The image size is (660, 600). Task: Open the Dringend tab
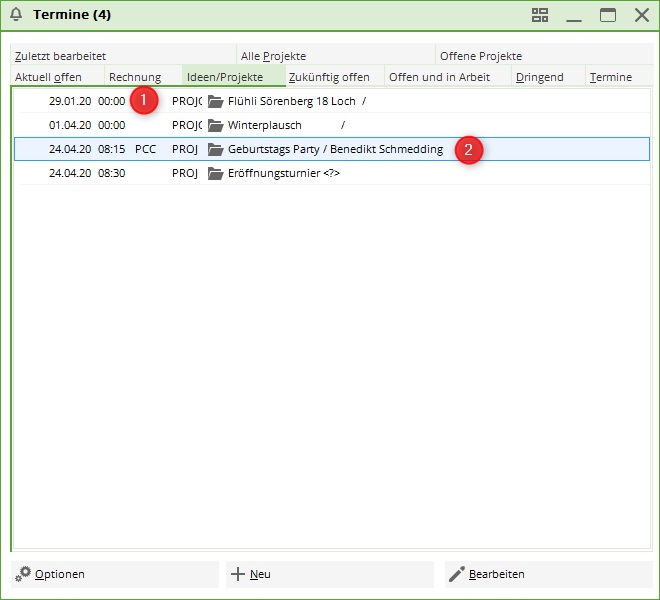[540, 77]
